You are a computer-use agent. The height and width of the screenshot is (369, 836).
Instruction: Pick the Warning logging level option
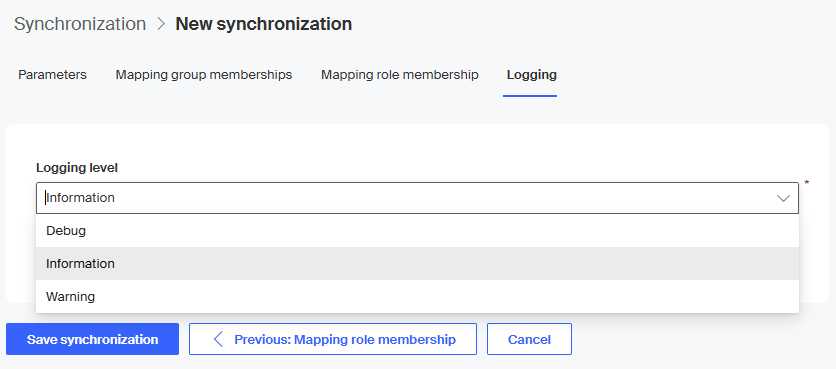pyautogui.click(x=417, y=296)
